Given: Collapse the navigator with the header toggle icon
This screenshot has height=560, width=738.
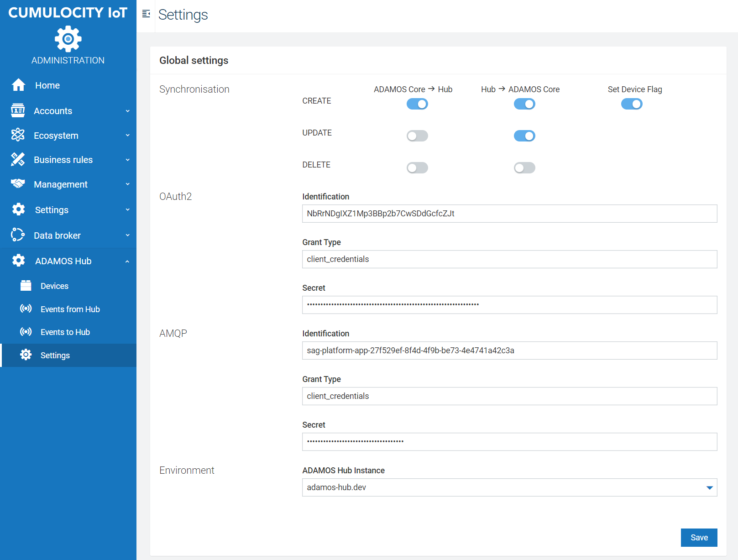Looking at the screenshot, I should (146, 14).
